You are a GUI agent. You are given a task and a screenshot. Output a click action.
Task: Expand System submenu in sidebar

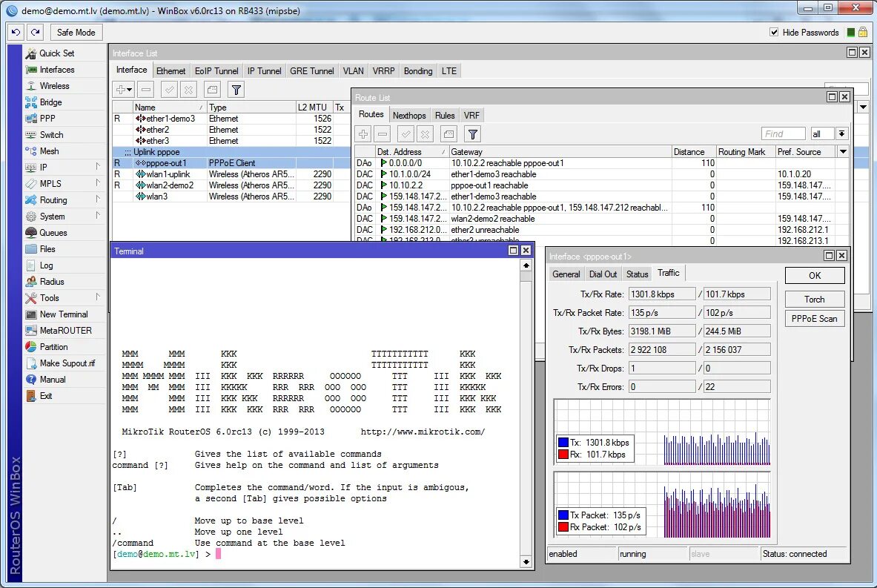tap(98, 215)
